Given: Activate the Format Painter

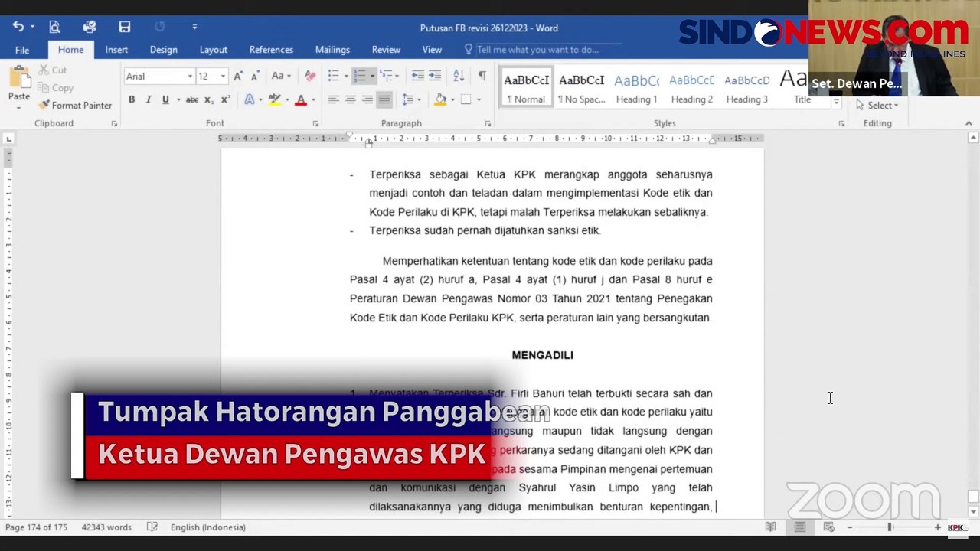Looking at the screenshot, I should click(x=75, y=105).
